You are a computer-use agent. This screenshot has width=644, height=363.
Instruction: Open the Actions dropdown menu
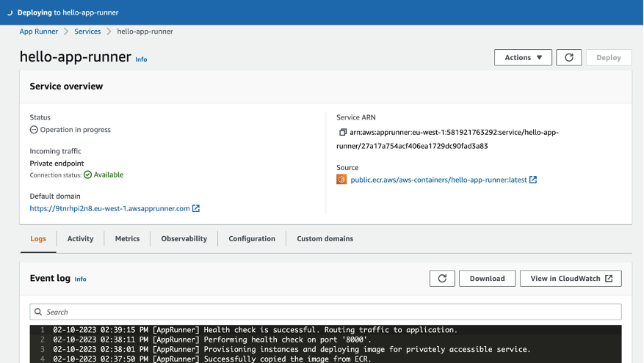tap(523, 57)
